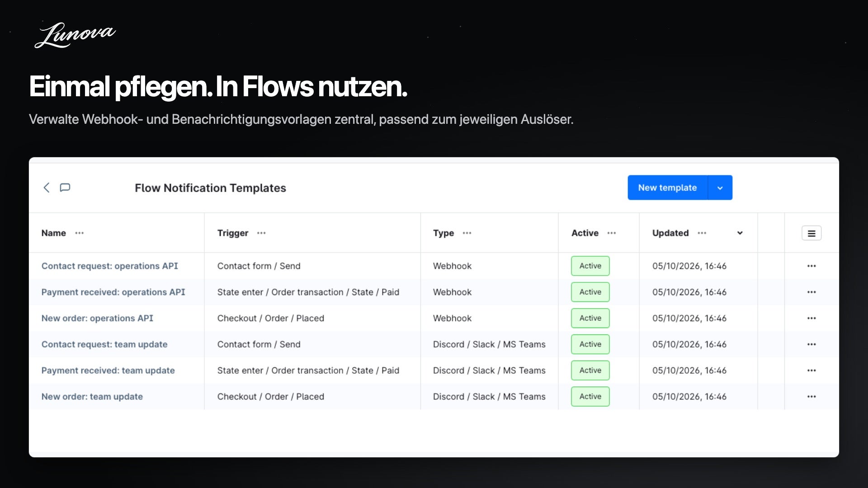
Task: Toggle sort direction chevron on Updated column
Action: [x=740, y=233]
